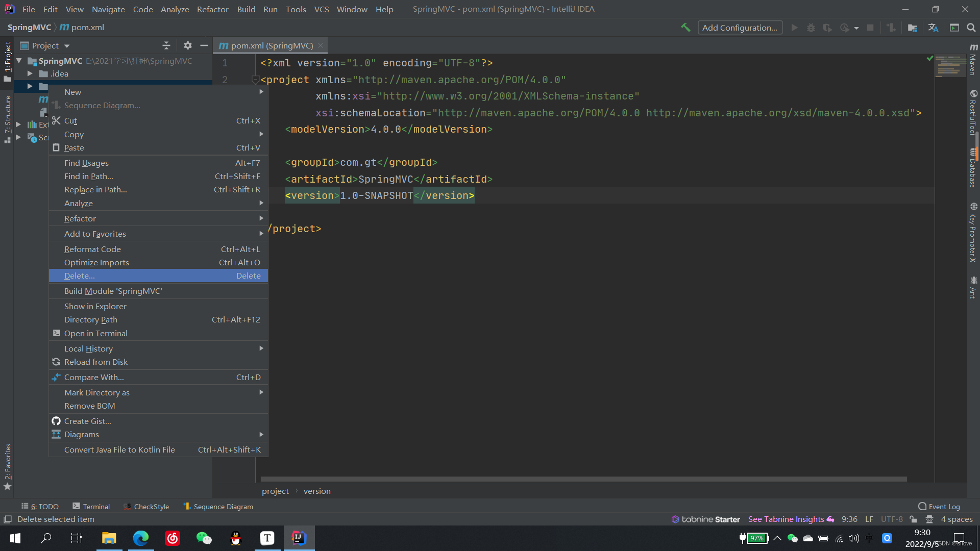
Task: Click the terminal icon beside Open in Terminal
Action: [56, 333]
